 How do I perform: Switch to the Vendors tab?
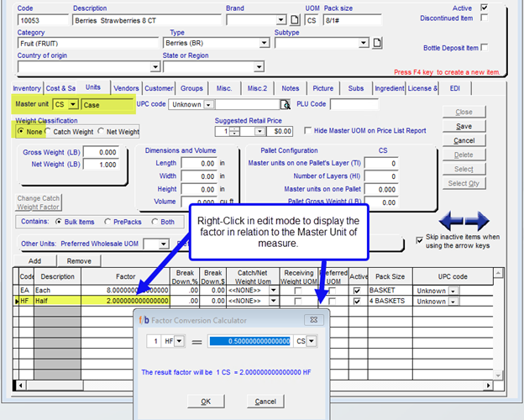[126, 87]
